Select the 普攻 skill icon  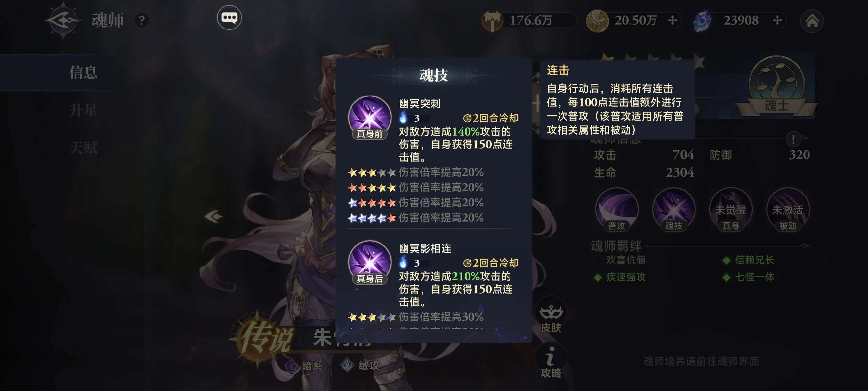tap(616, 210)
